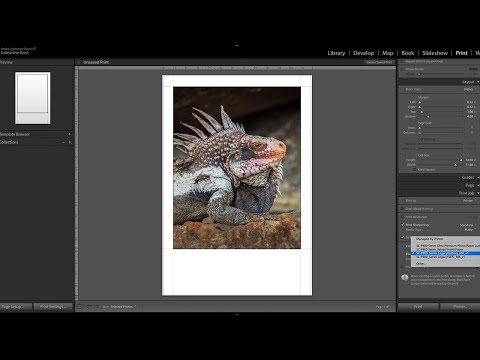Click the Print Settings button

coord(53,307)
